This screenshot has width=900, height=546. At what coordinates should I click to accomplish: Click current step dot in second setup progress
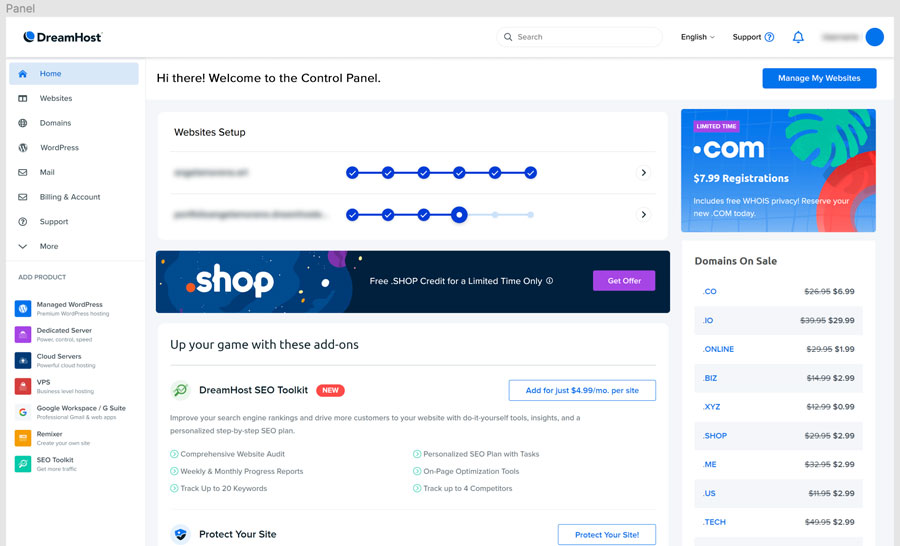[x=459, y=215]
